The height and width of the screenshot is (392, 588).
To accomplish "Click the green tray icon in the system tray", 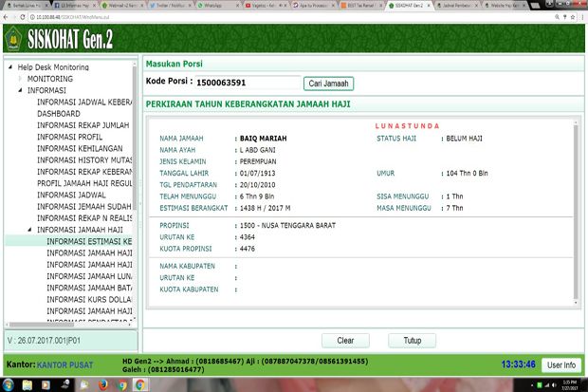I will click(540, 385).
